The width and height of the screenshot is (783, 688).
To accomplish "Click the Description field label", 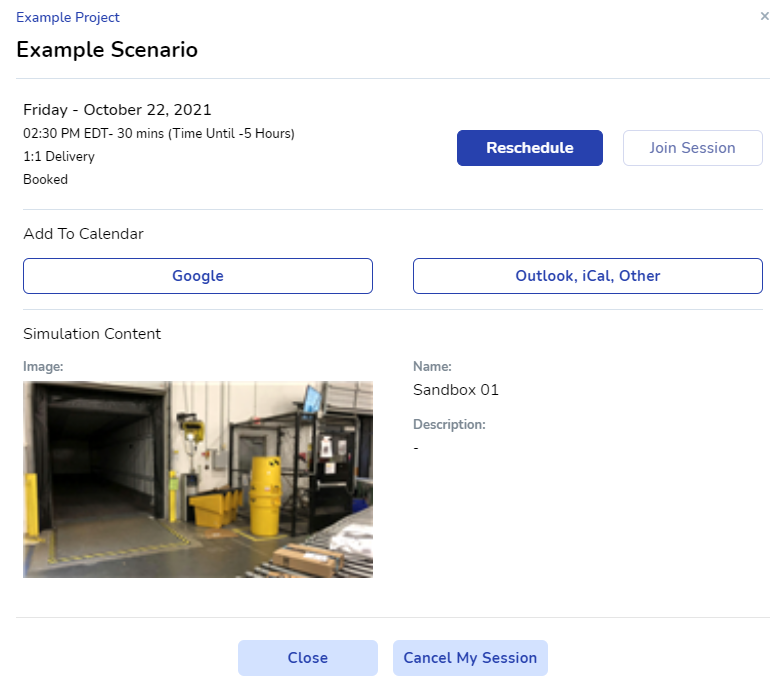I will (449, 425).
